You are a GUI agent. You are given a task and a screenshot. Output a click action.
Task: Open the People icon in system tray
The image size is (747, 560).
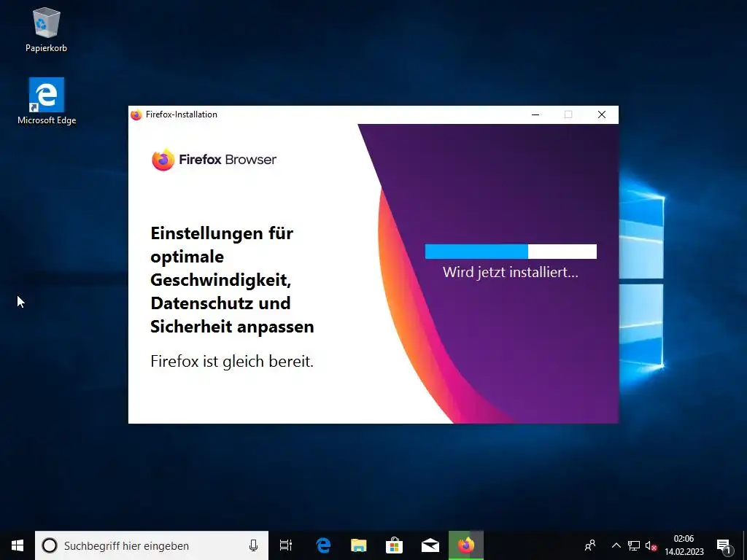click(589, 545)
